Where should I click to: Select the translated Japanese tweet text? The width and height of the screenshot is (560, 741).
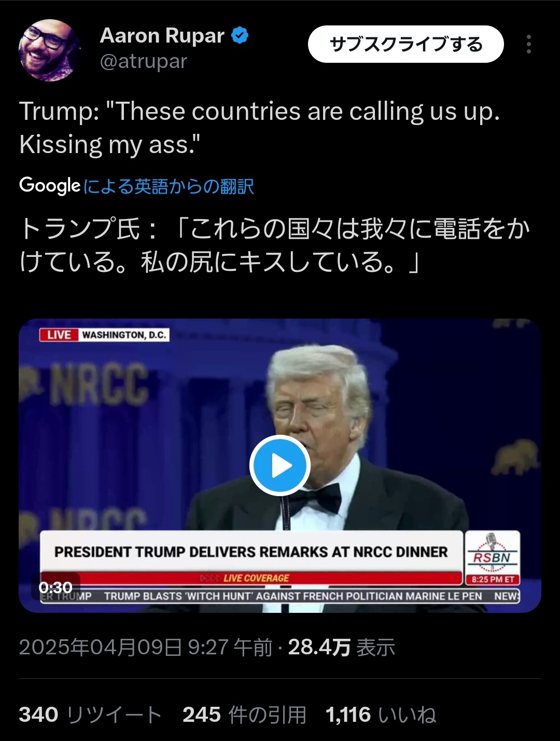click(x=275, y=245)
